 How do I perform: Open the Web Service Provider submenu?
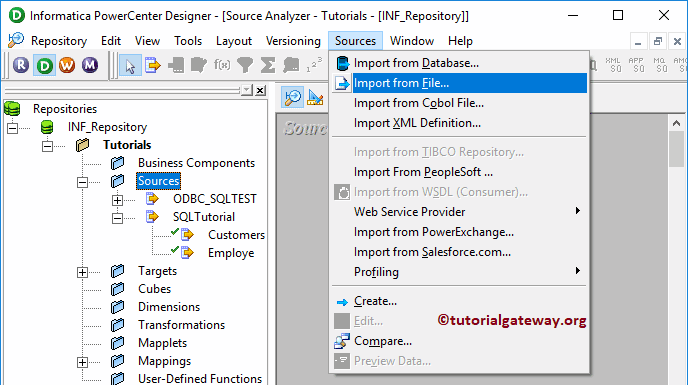click(459, 212)
